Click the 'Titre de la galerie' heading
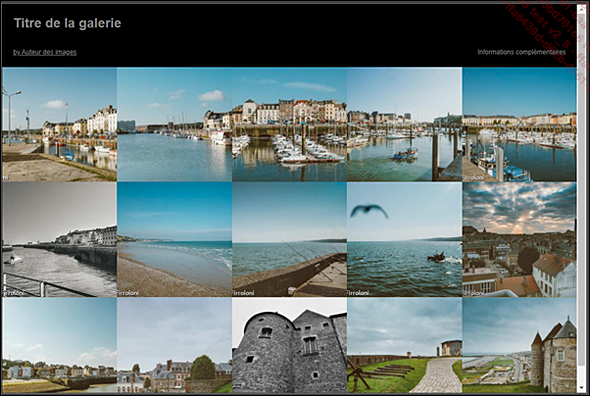 pyautogui.click(x=67, y=23)
